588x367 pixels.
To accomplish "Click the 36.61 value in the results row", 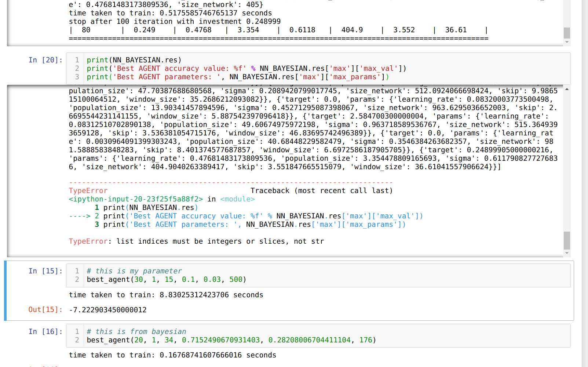I will (x=456, y=30).
